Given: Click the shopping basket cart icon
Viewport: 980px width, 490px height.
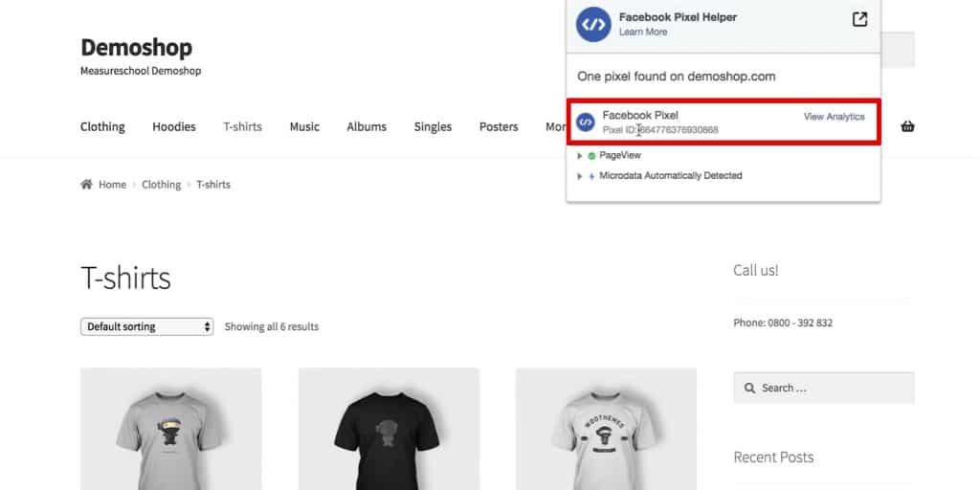Looking at the screenshot, I should tap(907, 126).
